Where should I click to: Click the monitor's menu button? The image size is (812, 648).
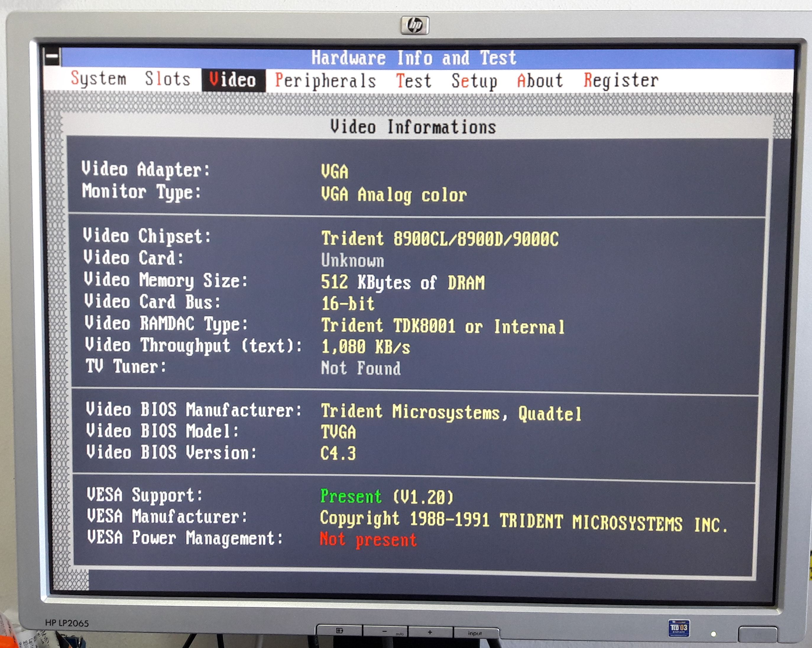[x=339, y=631]
